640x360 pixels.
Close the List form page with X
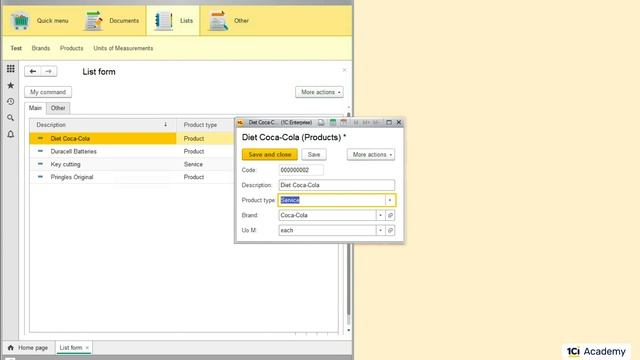(x=344, y=70)
